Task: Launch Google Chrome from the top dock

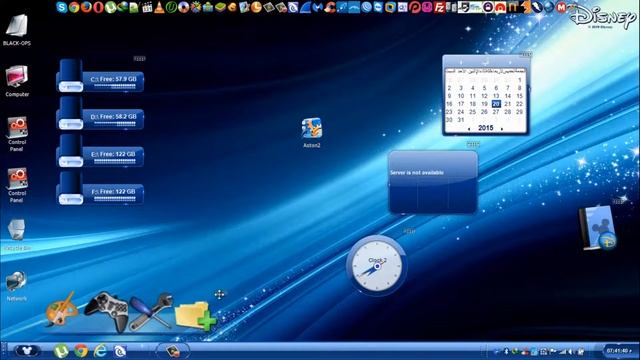Action: click(74, 7)
